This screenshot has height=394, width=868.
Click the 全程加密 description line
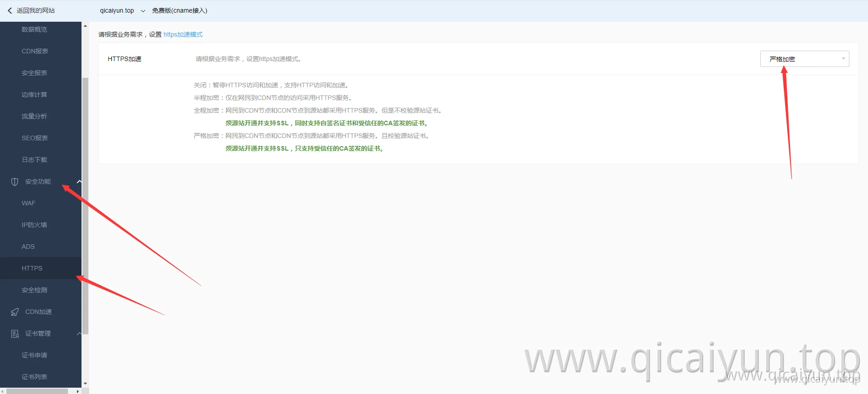coord(318,110)
